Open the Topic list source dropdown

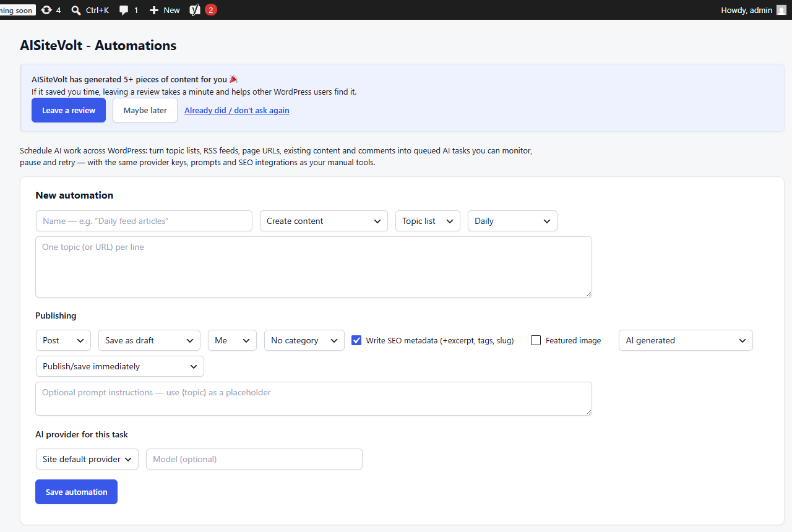coord(428,221)
